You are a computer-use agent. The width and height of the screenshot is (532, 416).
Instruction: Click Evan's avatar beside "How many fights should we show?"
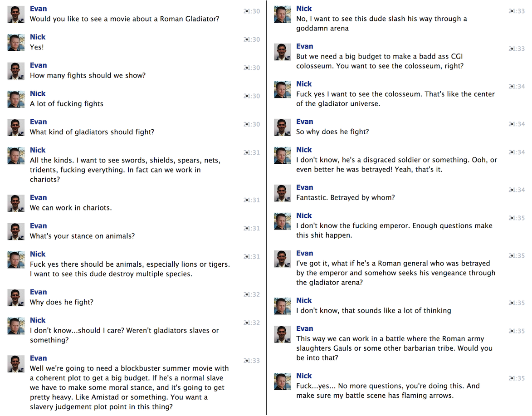click(x=16, y=71)
